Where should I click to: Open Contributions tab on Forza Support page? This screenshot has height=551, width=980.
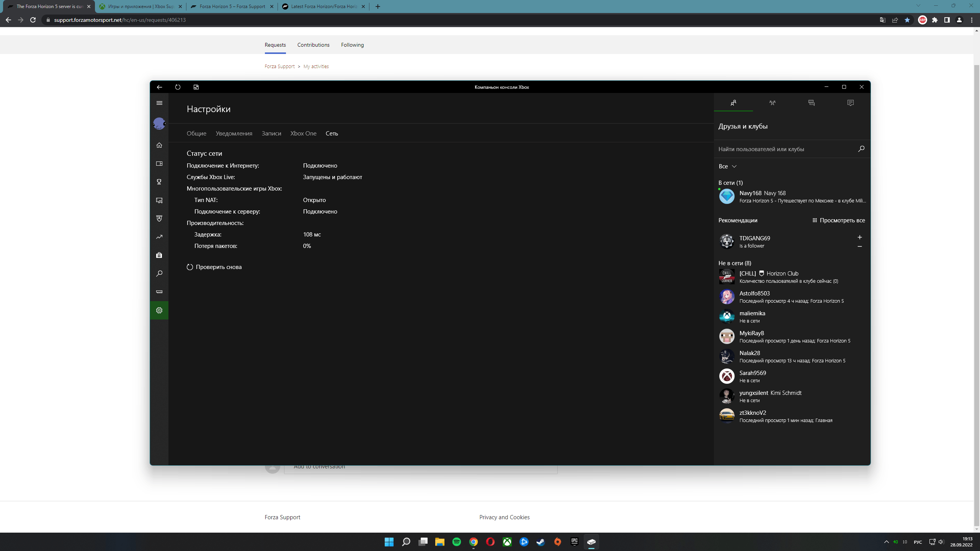pos(313,45)
